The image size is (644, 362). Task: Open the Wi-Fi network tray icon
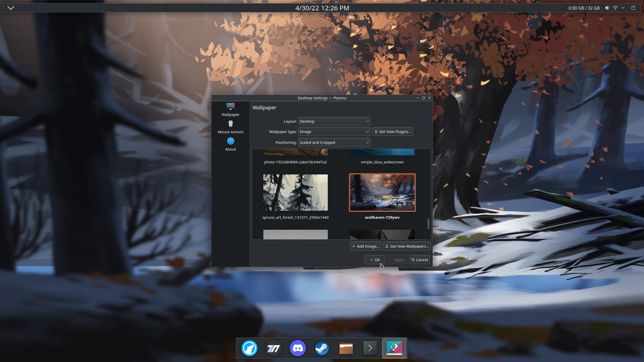pyautogui.click(x=615, y=8)
